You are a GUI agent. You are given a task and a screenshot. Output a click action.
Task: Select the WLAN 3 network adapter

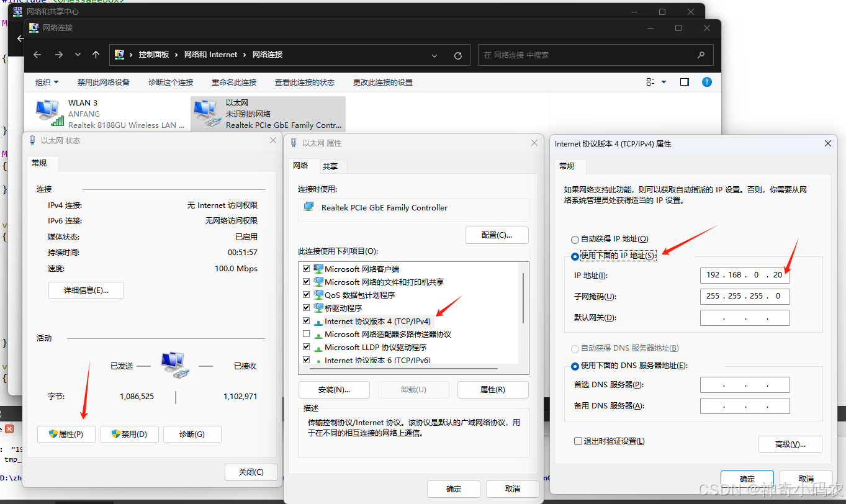(x=110, y=114)
